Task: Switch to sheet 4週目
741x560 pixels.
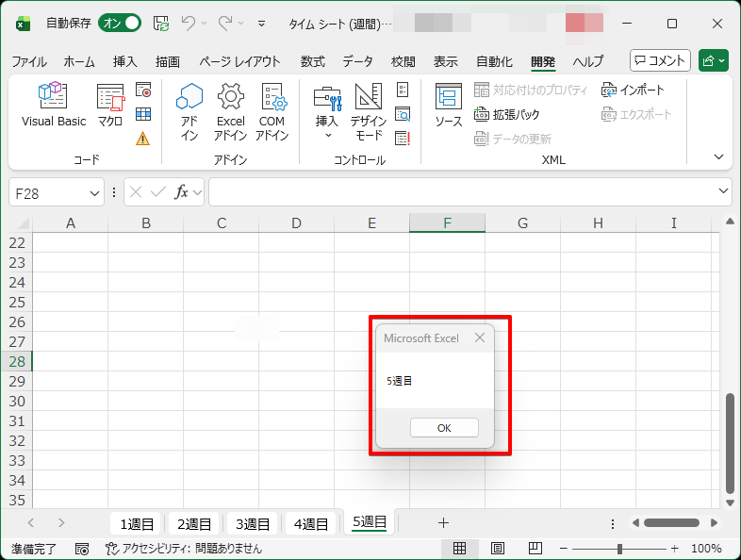Action: (x=310, y=523)
